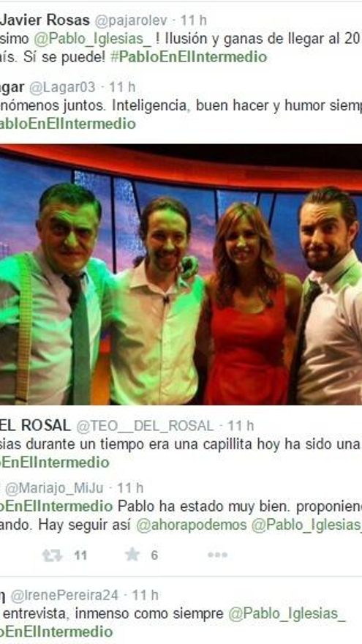Viewport: 362px width, 644px height.
Task: Open the @TEO__DEL_ROSAL handle
Action: 145,426
